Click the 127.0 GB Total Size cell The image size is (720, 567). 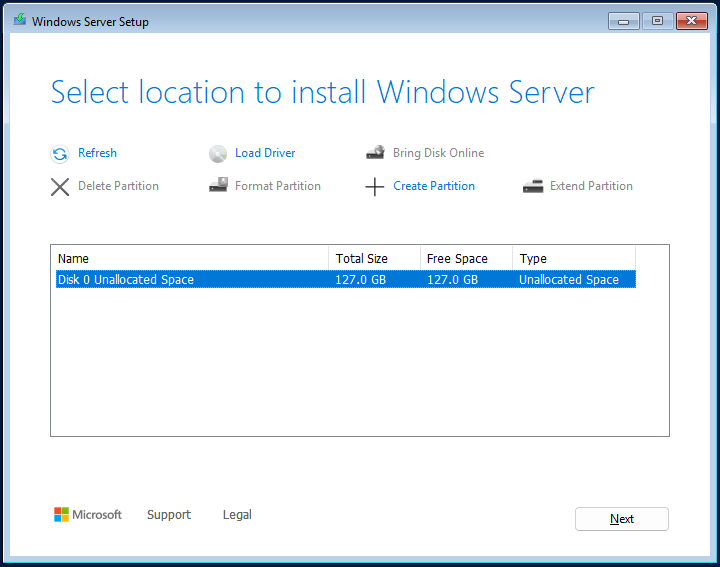(360, 280)
